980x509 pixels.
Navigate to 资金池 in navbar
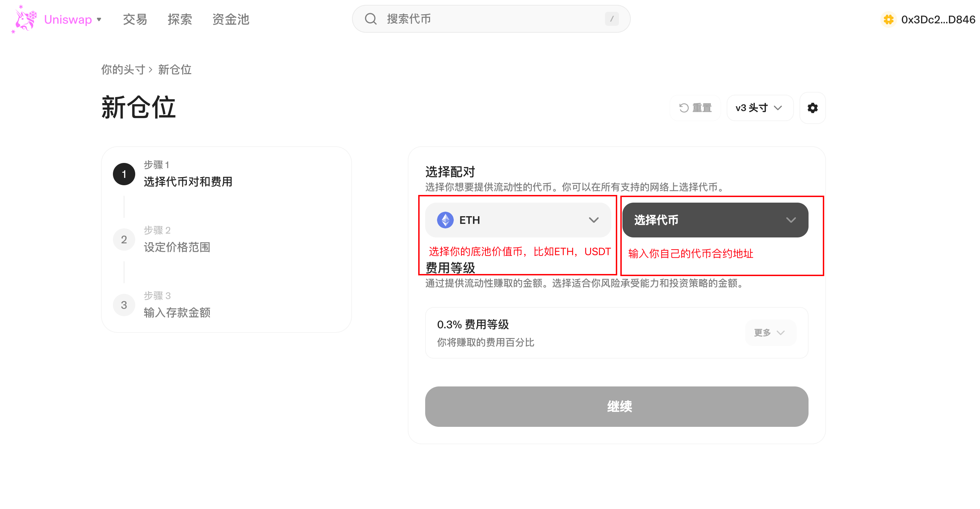coord(231,19)
